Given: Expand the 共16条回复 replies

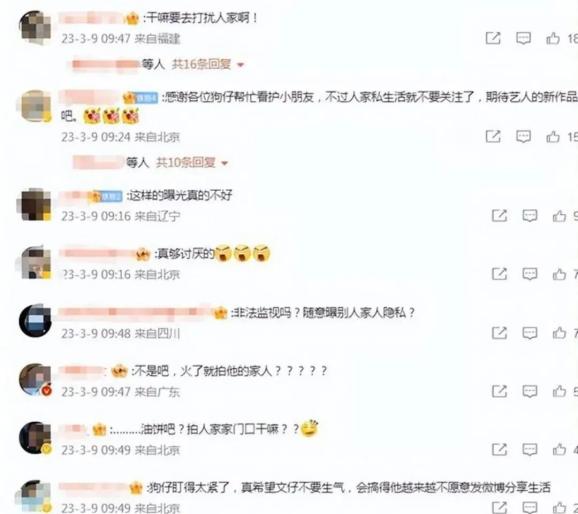Looking at the screenshot, I should (x=201, y=65).
